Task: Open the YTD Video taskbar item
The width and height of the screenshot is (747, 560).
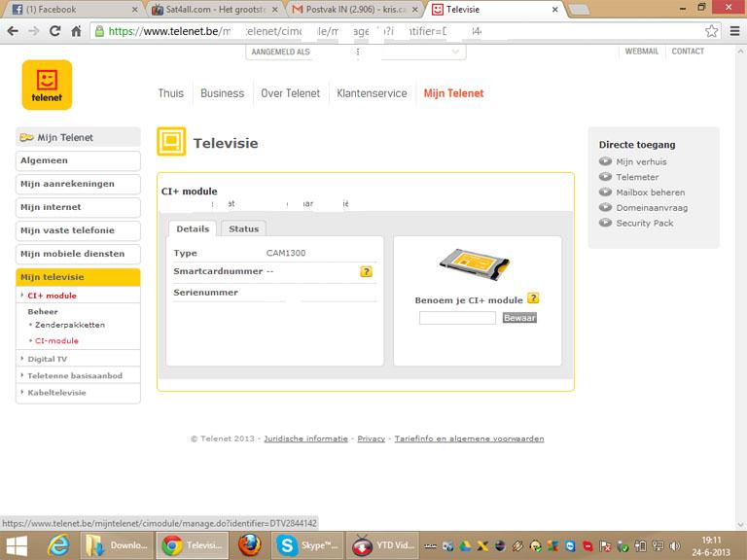Action: tap(382, 545)
